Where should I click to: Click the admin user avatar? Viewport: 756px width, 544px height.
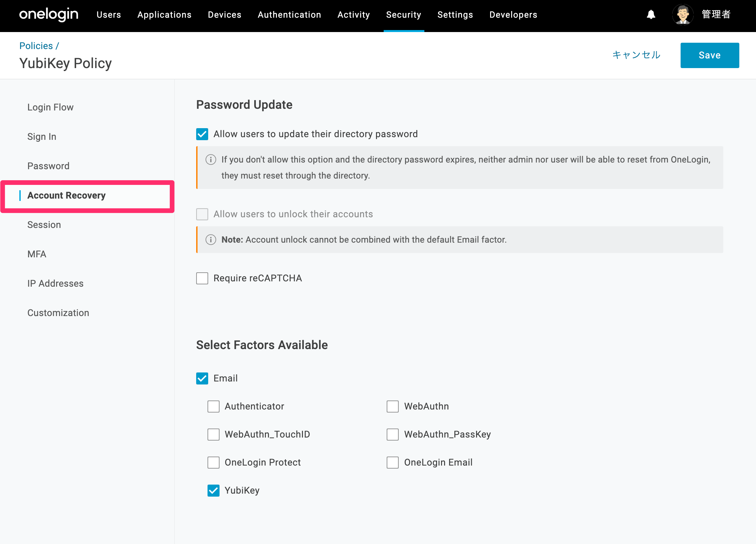click(x=683, y=15)
